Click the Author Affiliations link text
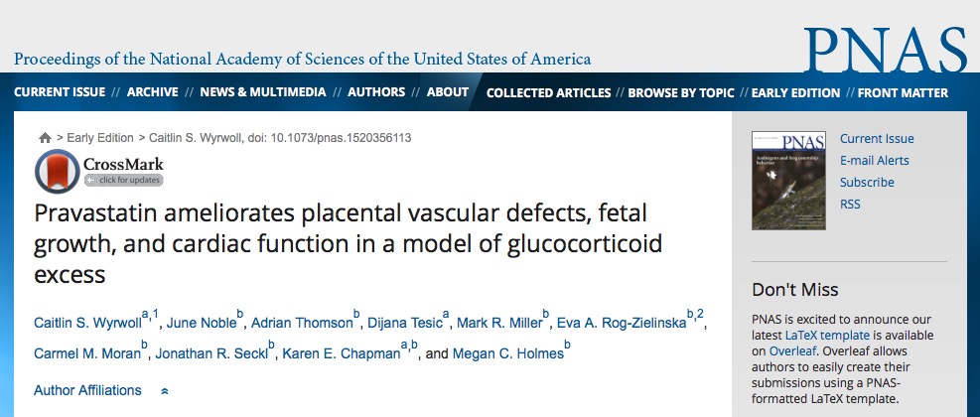The width and height of the screenshot is (980, 417). (87, 391)
